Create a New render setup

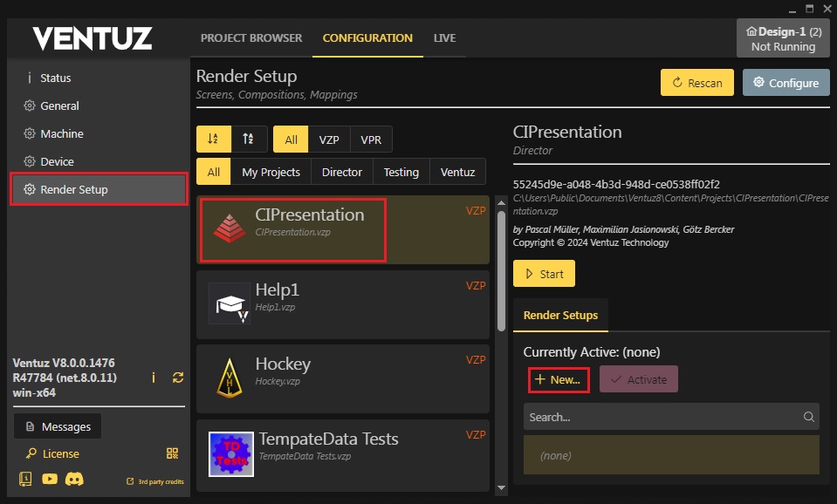[559, 379]
